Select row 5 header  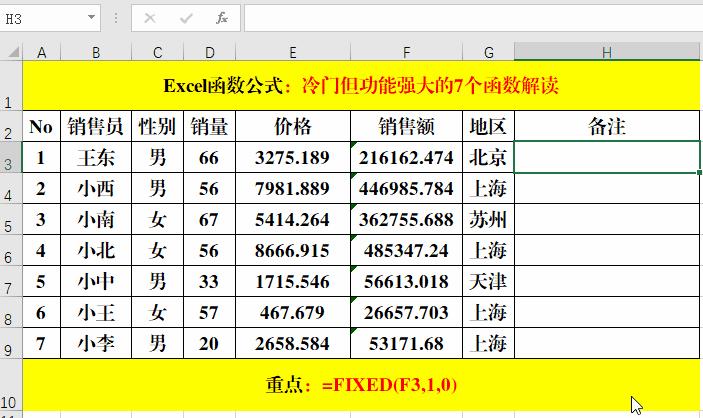coord(11,219)
